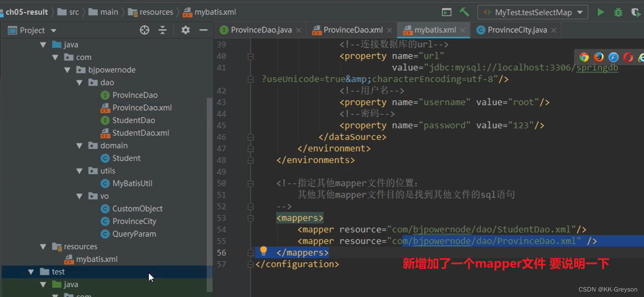Screen dimensions: 644x297
Task: Collapse the main java folder
Action: pyautogui.click(x=43, y=45)
